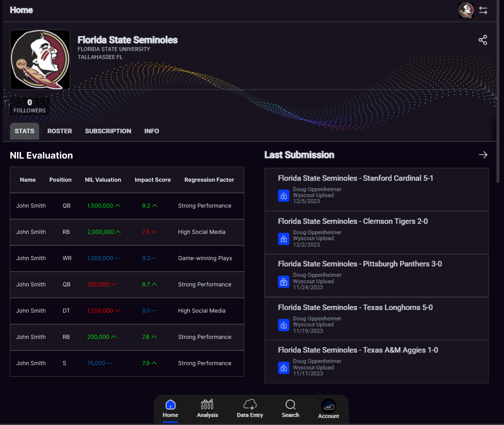The width and height of the screenshot is (504, 425).
Task: Open the Analysis chart icon in bottom bar
Action: 207,405
